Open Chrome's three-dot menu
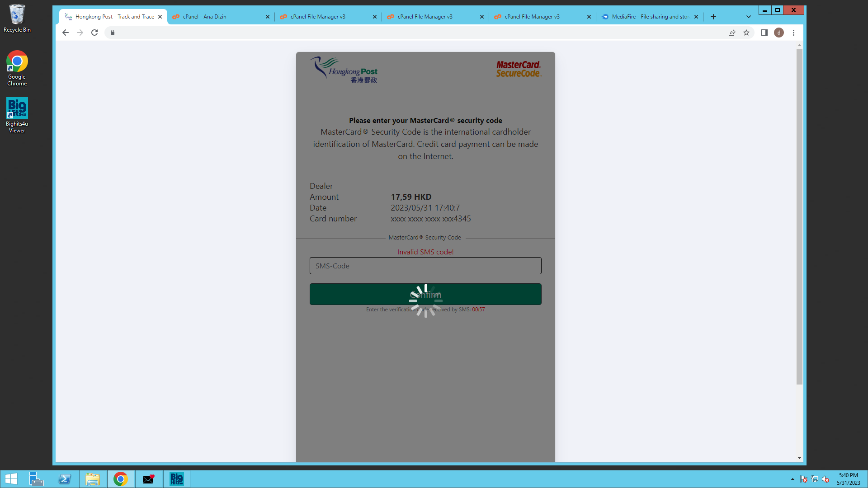868x488 pixels. (x=793, y=33)
